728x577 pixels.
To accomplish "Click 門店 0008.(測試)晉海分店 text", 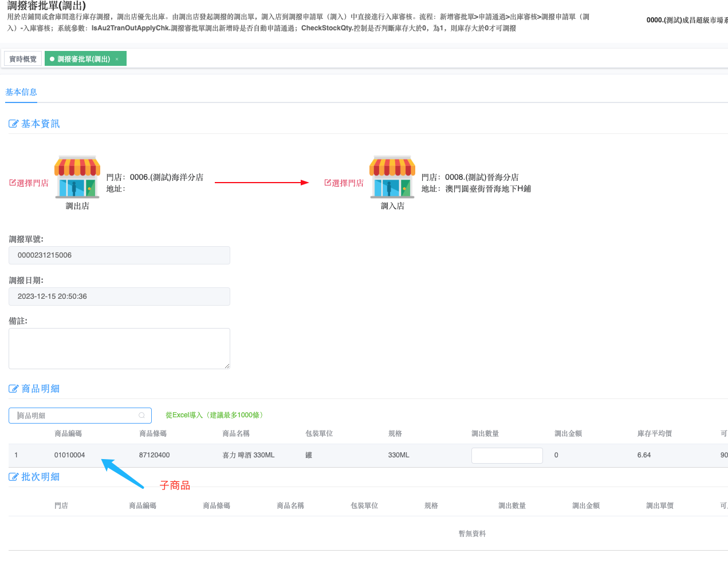I will (x=470, y=177).
